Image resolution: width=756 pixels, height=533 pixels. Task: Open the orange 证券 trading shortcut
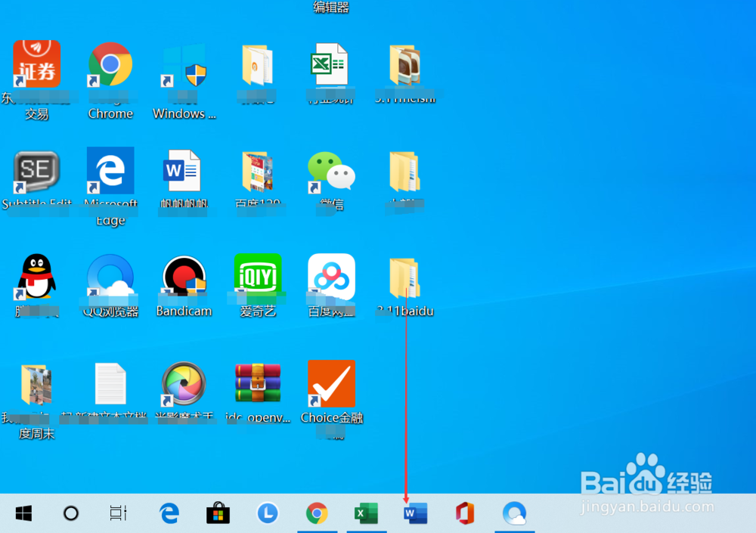[x=36, y=64]
